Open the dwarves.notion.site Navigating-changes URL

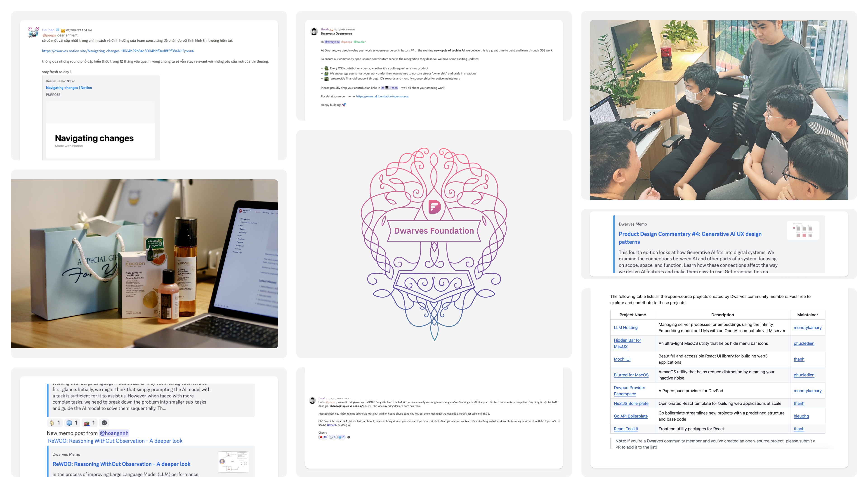(x=118, y=51)
